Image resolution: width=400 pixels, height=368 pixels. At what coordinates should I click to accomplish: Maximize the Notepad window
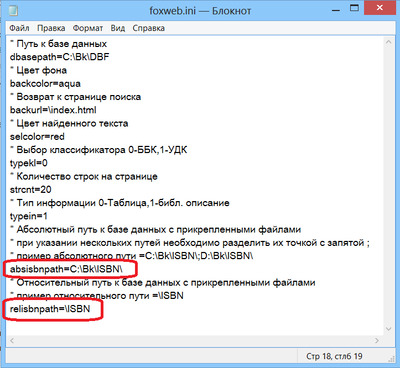pos(355,8)
